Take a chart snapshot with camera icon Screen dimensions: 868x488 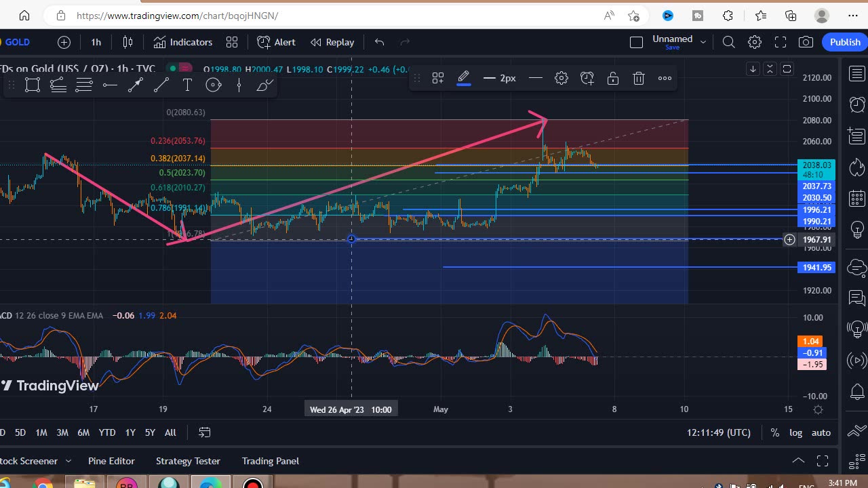pos(806,42)
